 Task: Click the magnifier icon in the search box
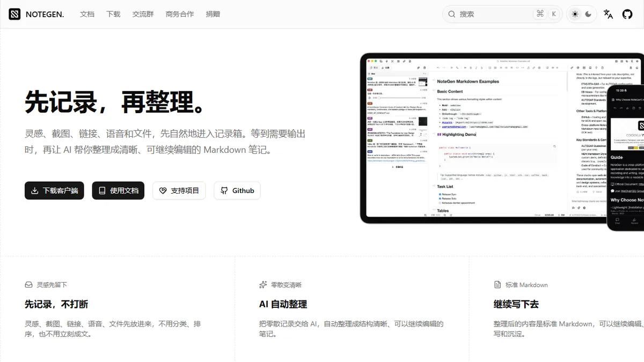coord(452,14)
